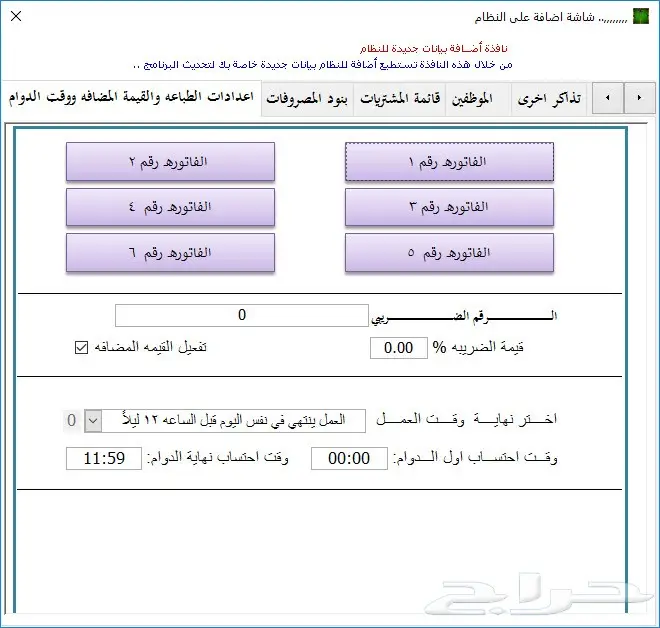The width and height of the screenshot is (660, 628).
Task: Choose الفاتوره رقم ٥ button
Action: pyautogui.click(x=449, y=253)
